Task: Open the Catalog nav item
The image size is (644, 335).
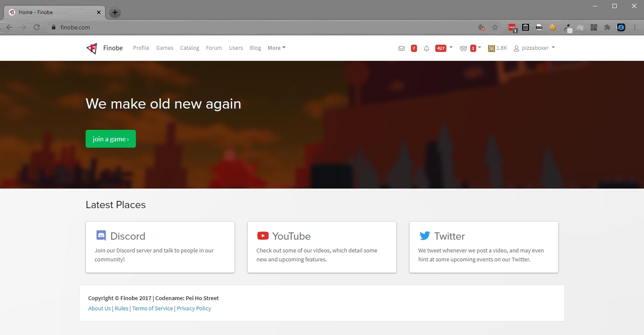Action: pos(190,48)
